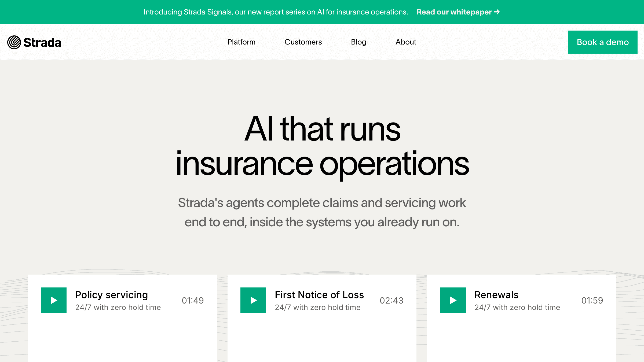Click the Strada wordmark text
The height and width of the screenshot is (362, 644).
[42, 42]
